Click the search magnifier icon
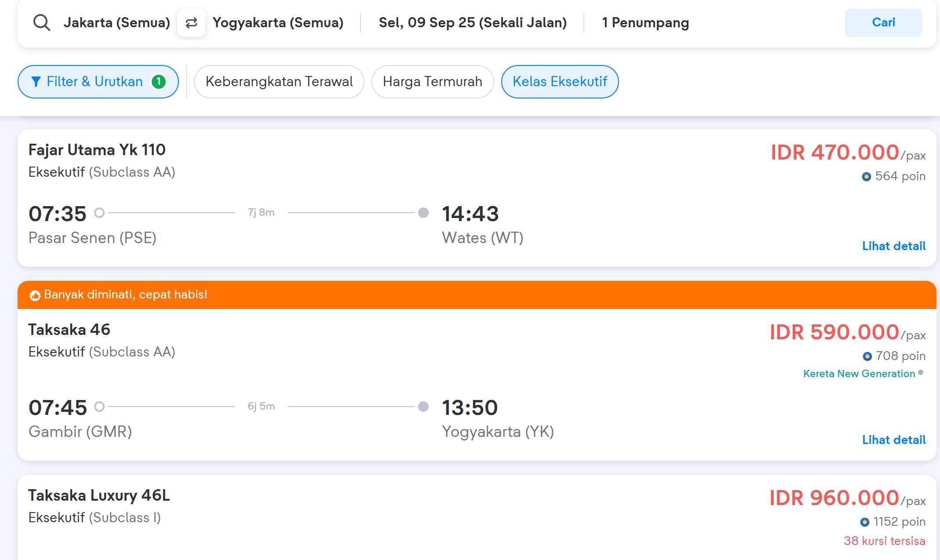The width and height of the screenshot is (940, 560). point(42,22)
